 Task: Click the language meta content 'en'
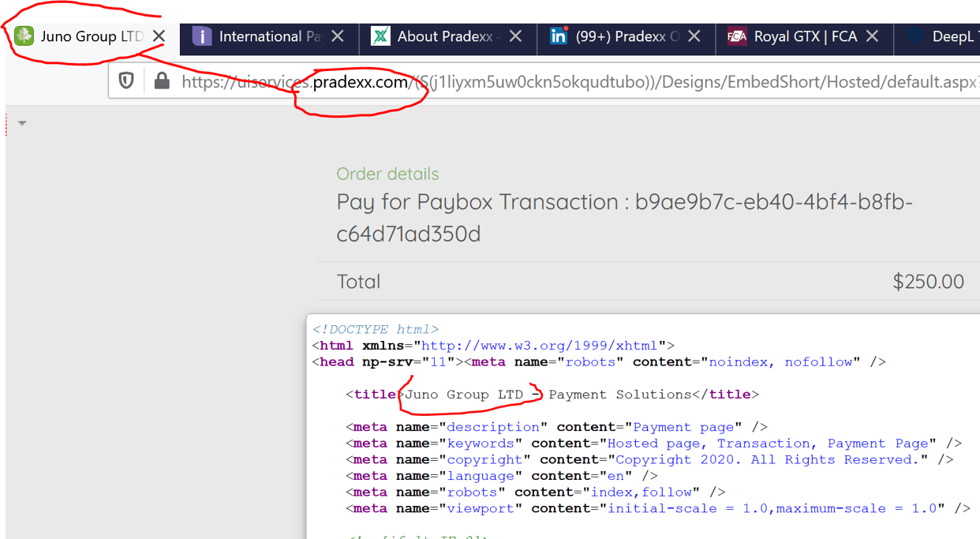(615, 476)
